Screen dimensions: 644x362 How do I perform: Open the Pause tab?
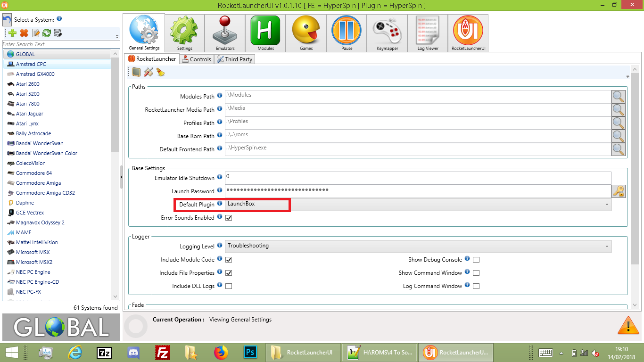[347, 33]
